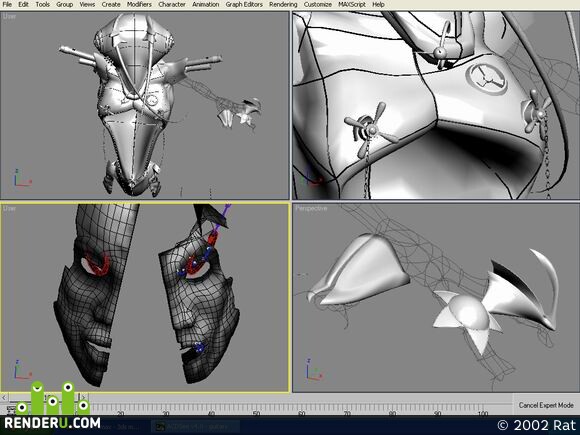Viewport: 580px width, 435px height.
Task: Click frame 100 on the track bar
Action: [x=482, y=413]
